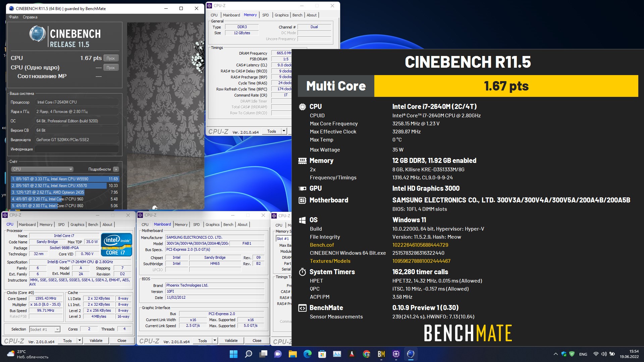Screen dimensions: 644x362
Task: Switch to Cinebench via the taskbar globe icon
Action: pos(411,354)
